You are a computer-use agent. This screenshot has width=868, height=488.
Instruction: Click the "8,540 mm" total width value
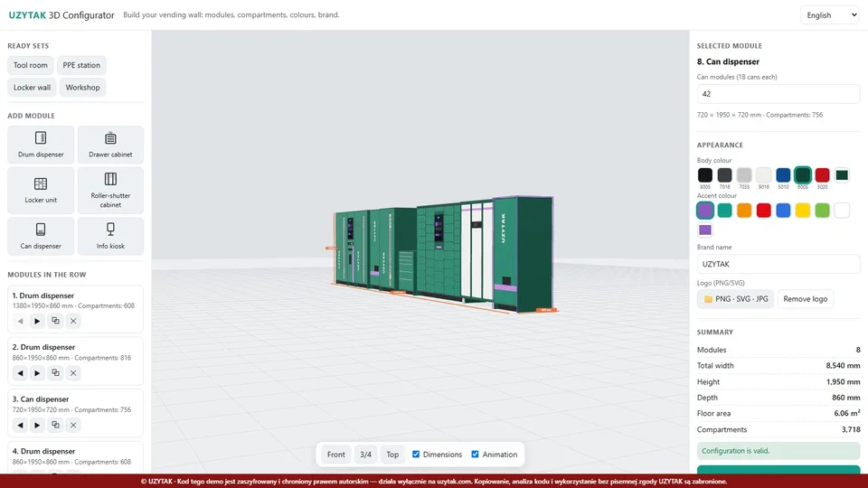(843, 366)
